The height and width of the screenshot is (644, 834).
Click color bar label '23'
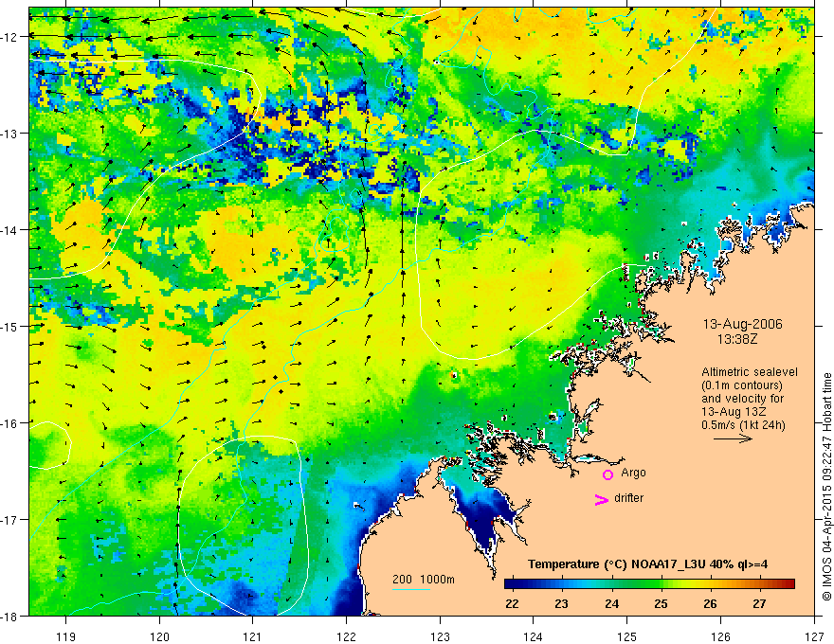[x=561, y=603]
